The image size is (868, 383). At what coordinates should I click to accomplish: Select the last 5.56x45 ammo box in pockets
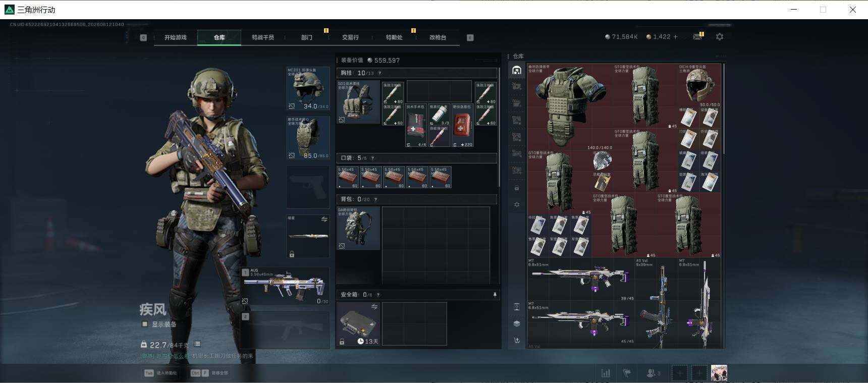441,177
